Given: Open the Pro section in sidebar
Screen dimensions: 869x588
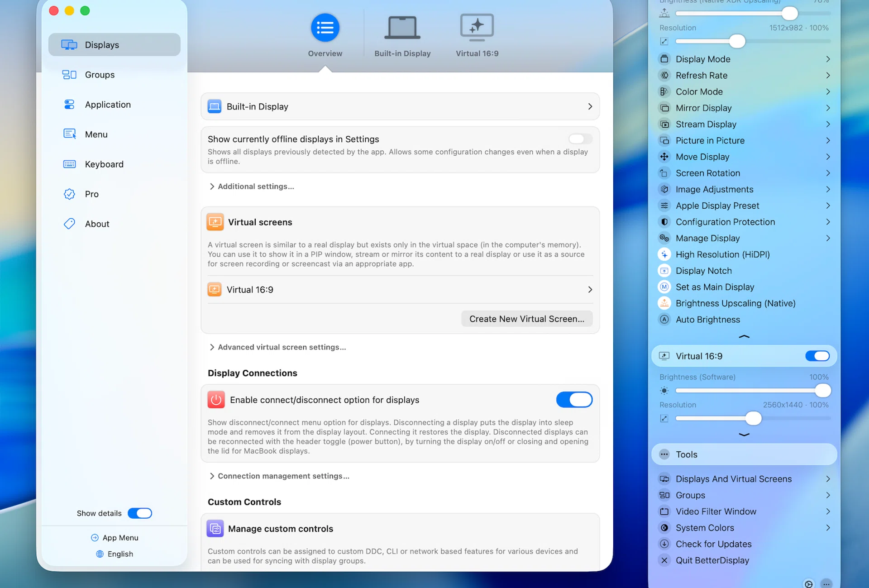Looking at the screenshot, I should click(x=114, y=194).
